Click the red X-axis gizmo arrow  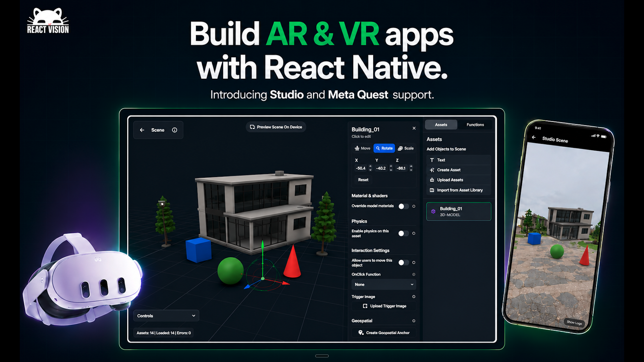coord(286,283)
